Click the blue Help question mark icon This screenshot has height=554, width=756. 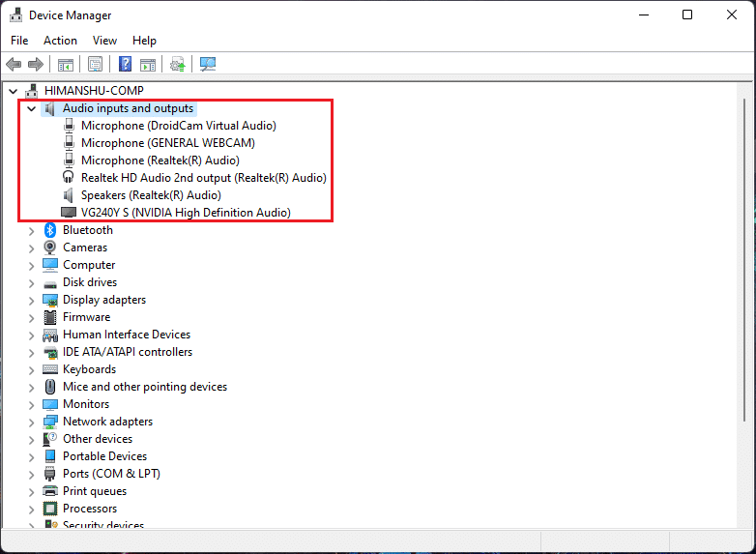[x=125, y=64]
